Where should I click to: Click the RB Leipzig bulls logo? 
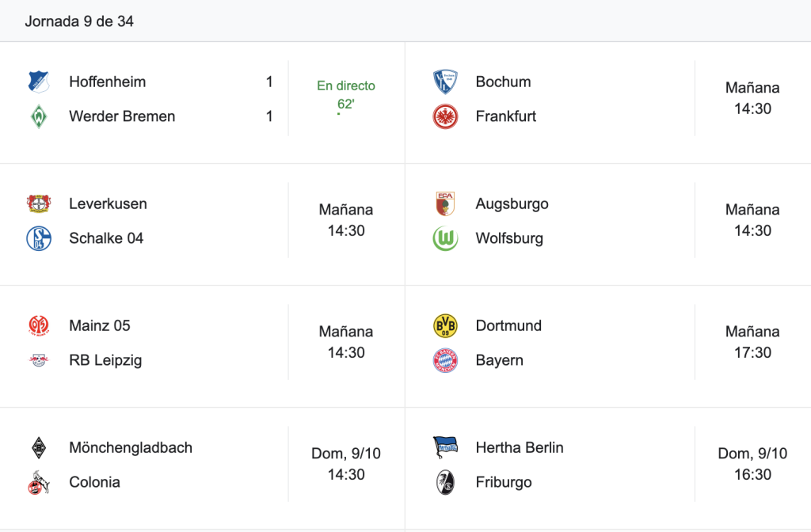click(39, 360)
